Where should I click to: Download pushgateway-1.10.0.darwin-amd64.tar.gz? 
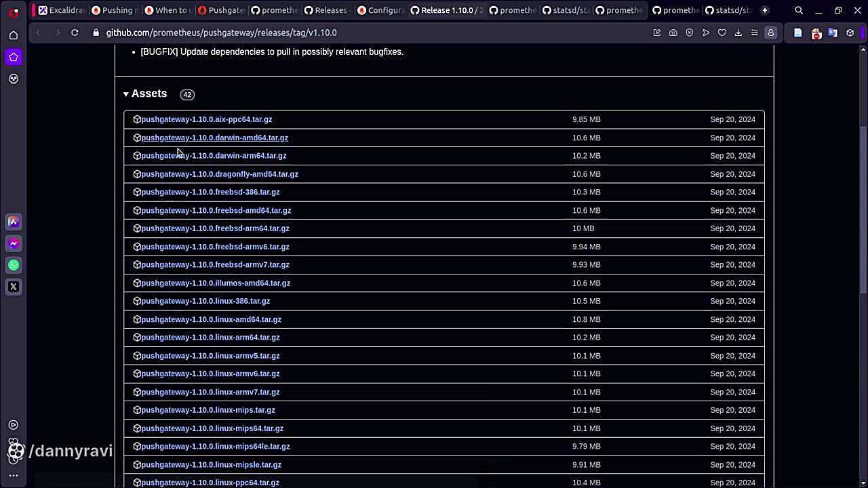pyautogui.click(x=214, y=138)
